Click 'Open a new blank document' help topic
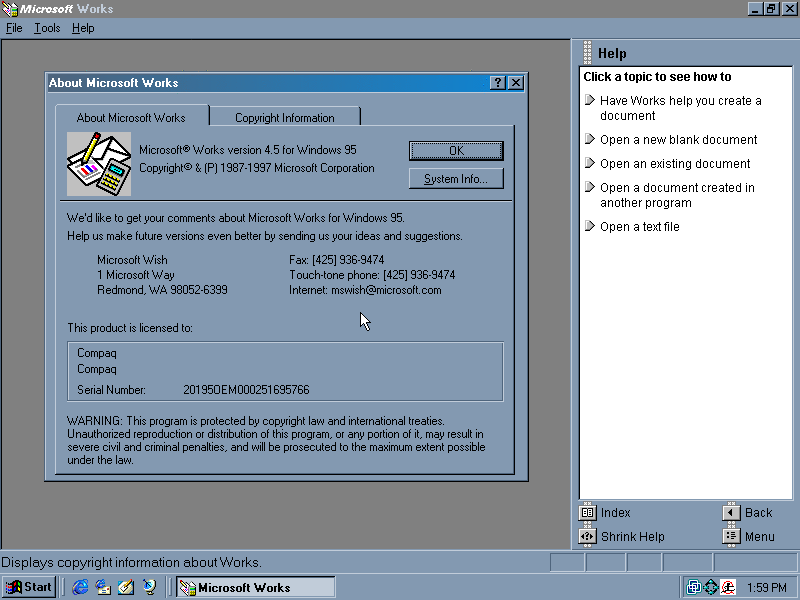Image resolution: width=800 pixels, height=600 pixels. pos(679,139)
